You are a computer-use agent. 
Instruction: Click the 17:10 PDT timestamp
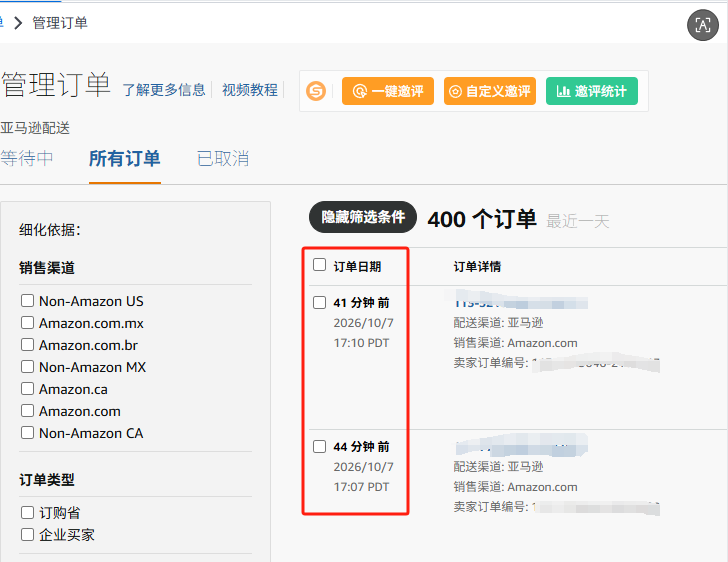pos(361,343)
